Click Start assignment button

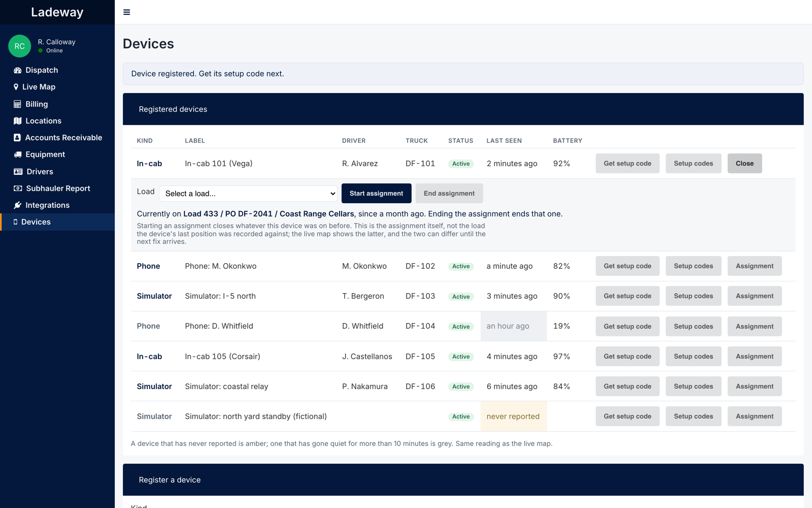tap(377, 194)
